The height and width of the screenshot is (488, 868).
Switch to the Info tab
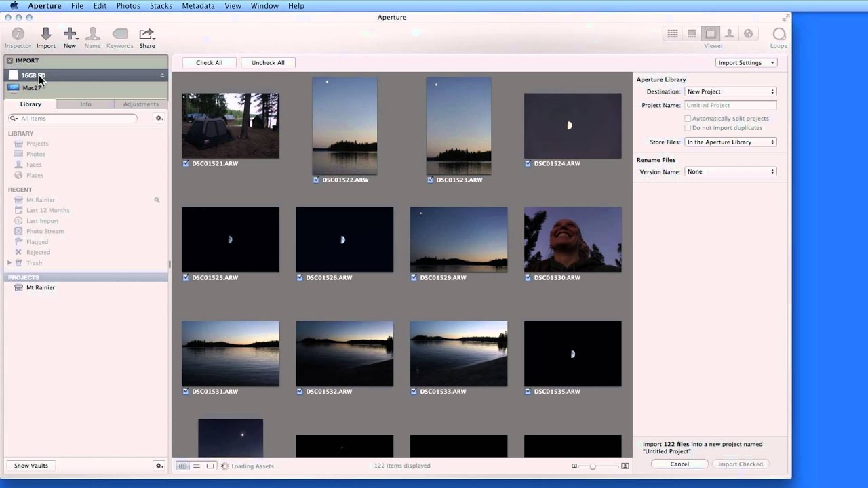point(85,104)
